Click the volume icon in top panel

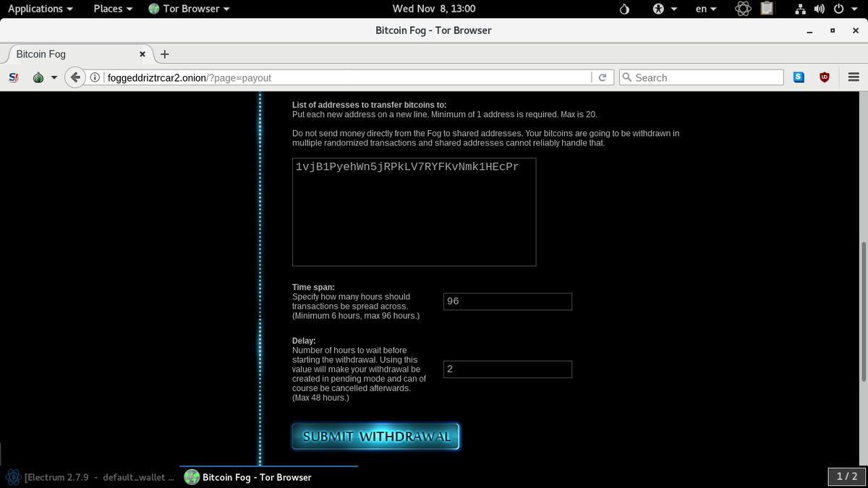pos(819,9)
